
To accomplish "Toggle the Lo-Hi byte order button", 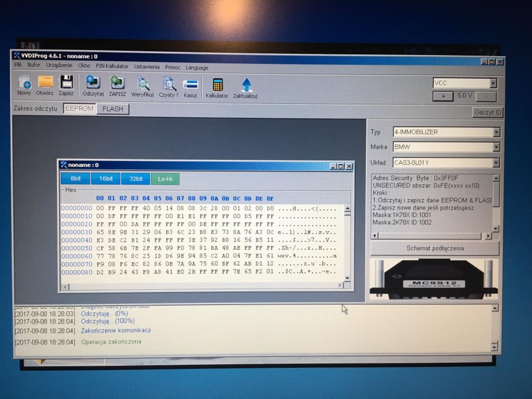I will (165, 179).
